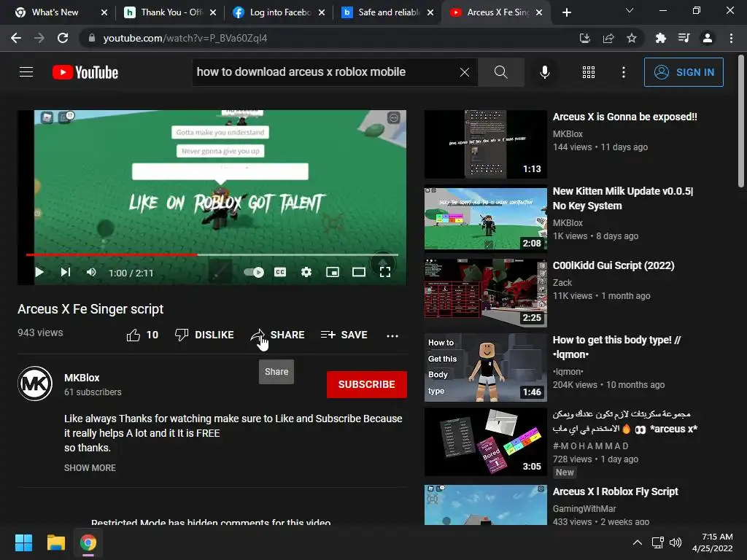Make the video full screen
The width and height of the screenshot is (747, 560).
click(x=385, y=272)
